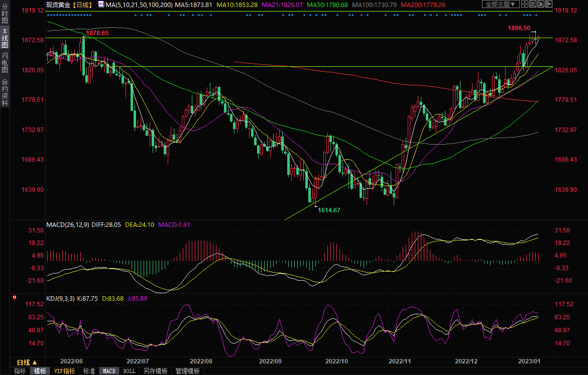Click the playback chart icon

tap(541, 5)
